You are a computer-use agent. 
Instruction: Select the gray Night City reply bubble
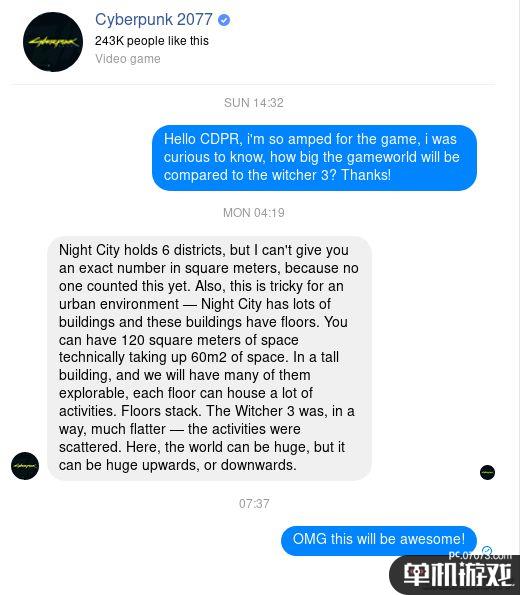coord(210,358)
